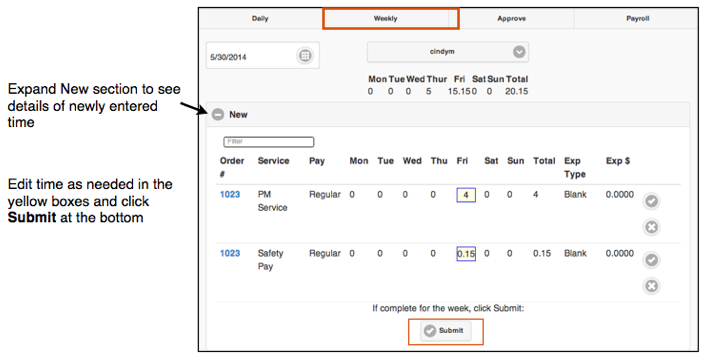Edit Friday hours box showing 0.15
Viewport: 709px width, 362px height.
(466, 254)
